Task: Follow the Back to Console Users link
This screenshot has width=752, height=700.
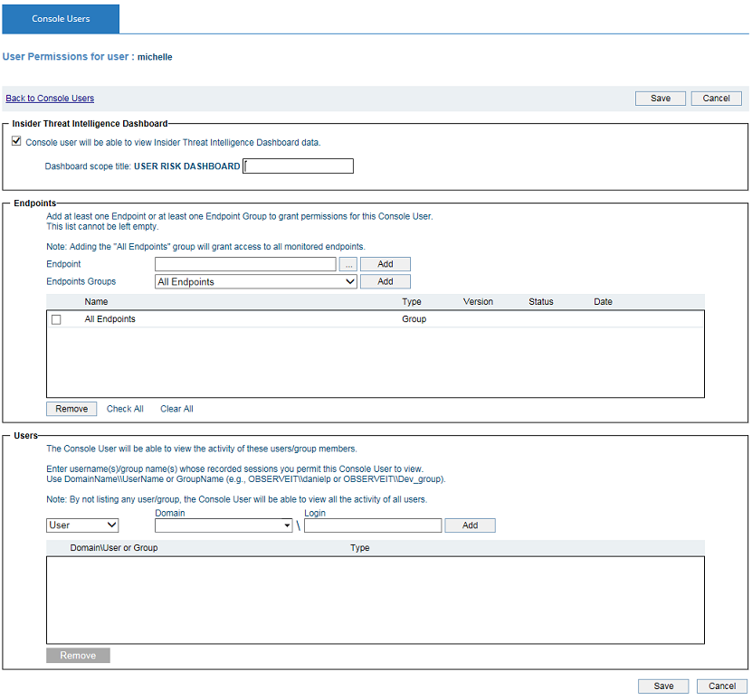Action: point(50,99)
